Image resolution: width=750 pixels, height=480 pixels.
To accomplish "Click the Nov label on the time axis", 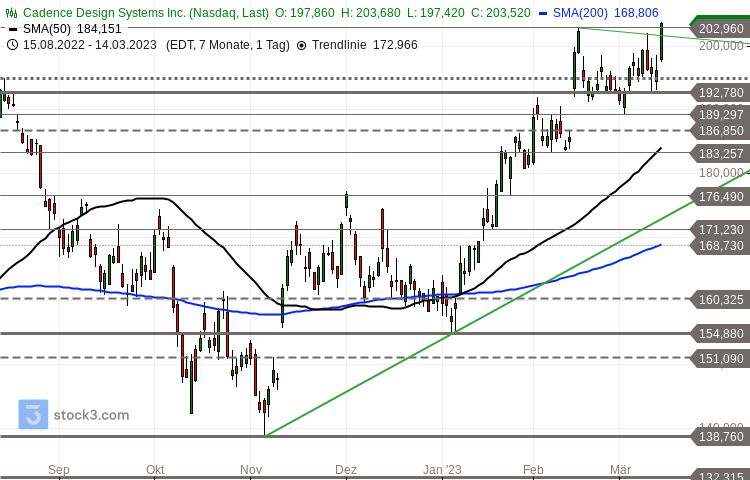I will (251, 469).
